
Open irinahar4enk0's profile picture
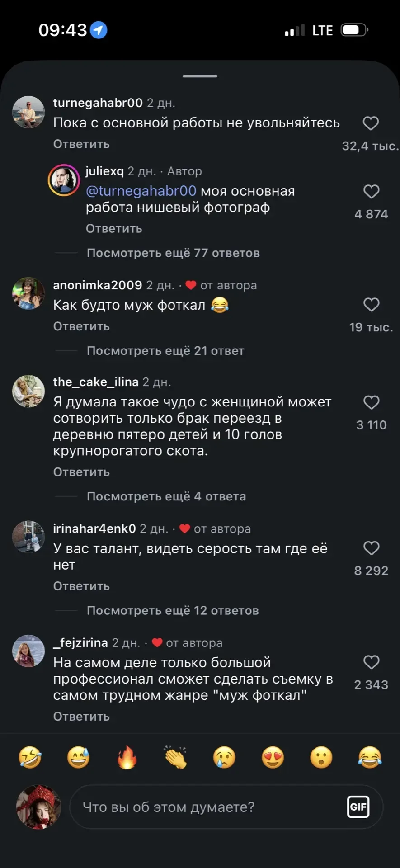tap(28, 537)
